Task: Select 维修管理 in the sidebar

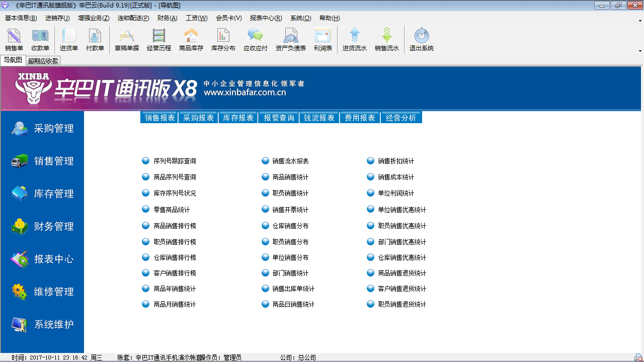Action: 42,292
